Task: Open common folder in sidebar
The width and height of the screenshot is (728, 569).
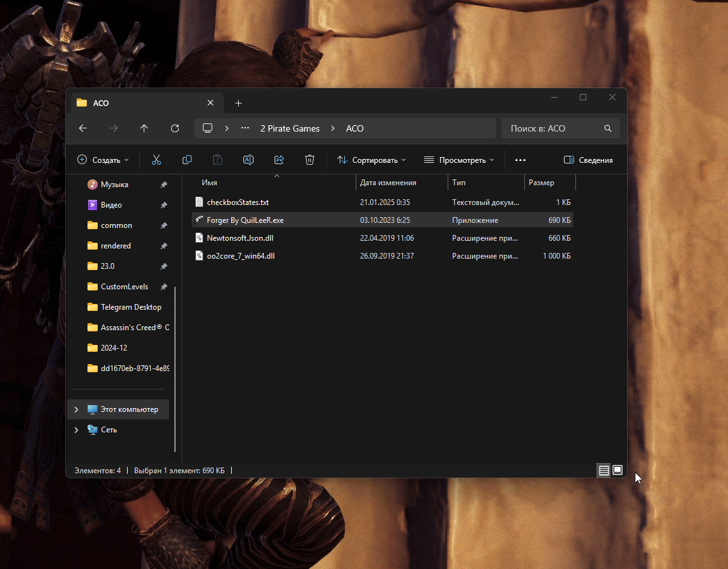Action: point(116,225)
